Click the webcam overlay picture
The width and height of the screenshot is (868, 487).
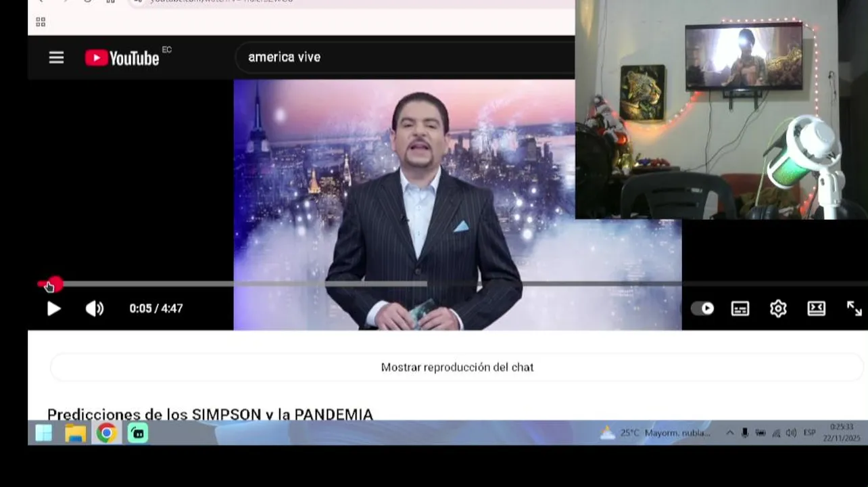721,110
